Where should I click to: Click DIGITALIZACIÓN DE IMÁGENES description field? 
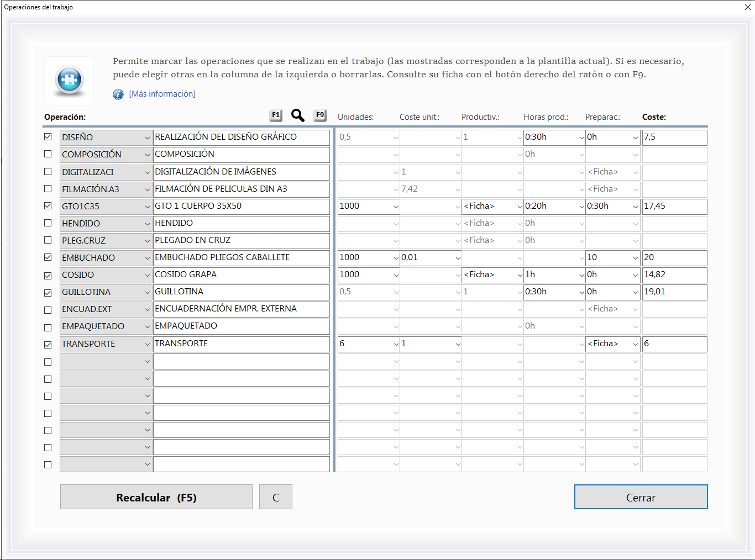(x=242, y=172)
